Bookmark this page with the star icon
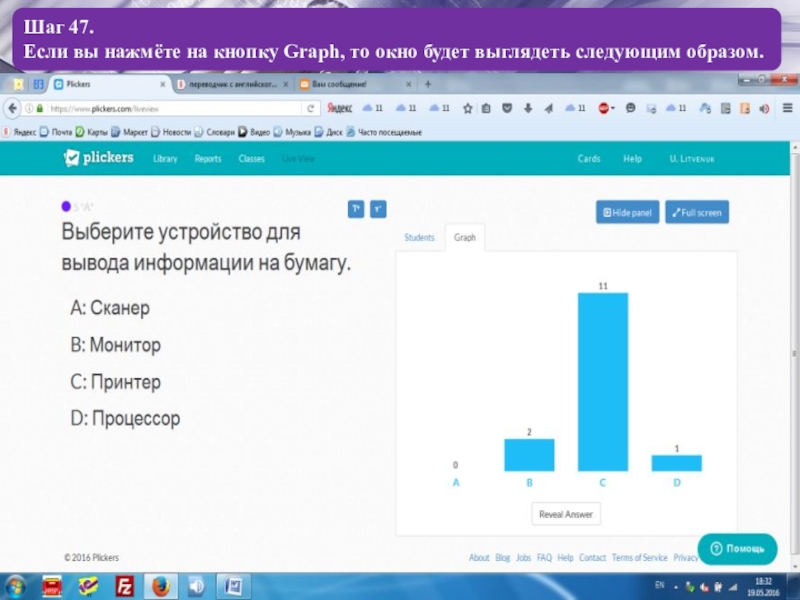 pos(467,108)
